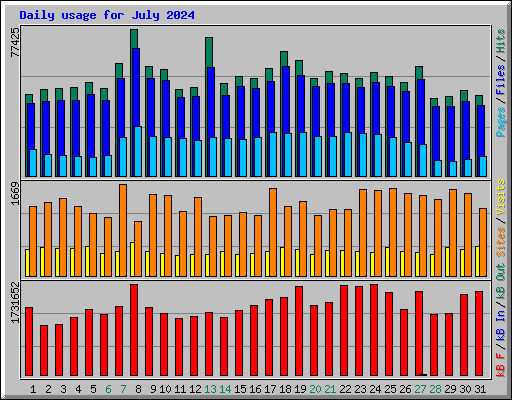Click day label 29 on x-axis
The width and height of the screenshot is (512, 400).
450,389
